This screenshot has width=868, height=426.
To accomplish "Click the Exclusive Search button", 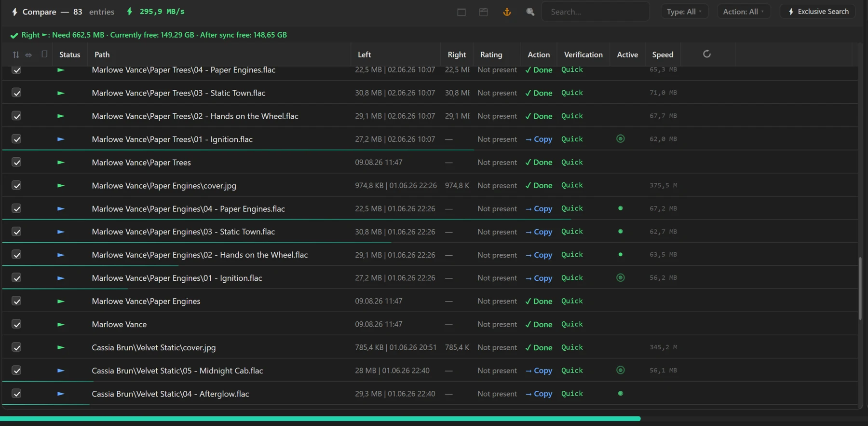I will click(x=818, y=12).
